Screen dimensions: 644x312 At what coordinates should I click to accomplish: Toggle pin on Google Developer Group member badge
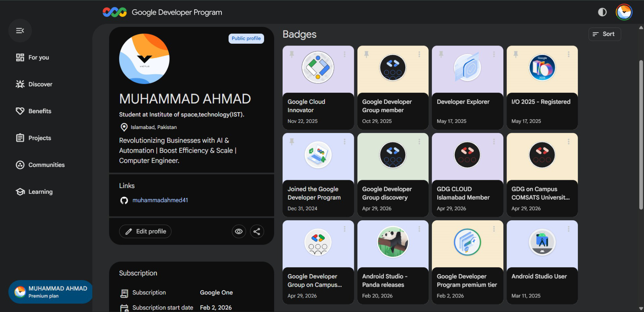point(366,54)
